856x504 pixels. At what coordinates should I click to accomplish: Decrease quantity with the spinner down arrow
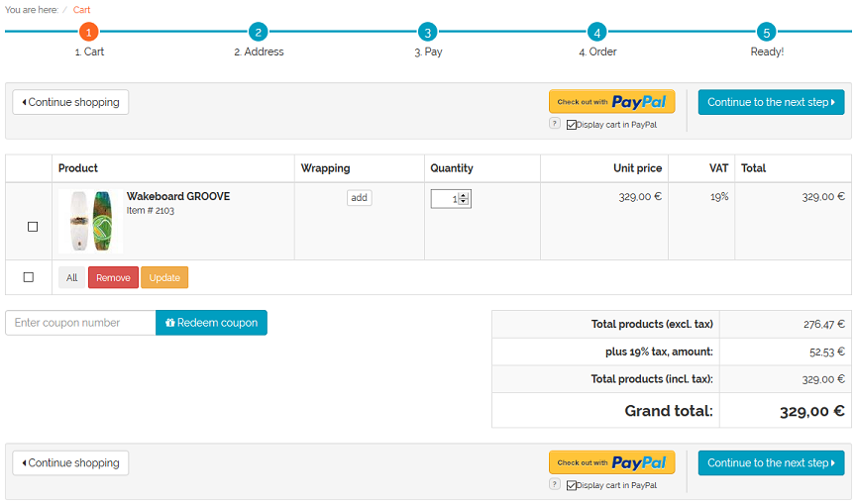pos(464,202)
